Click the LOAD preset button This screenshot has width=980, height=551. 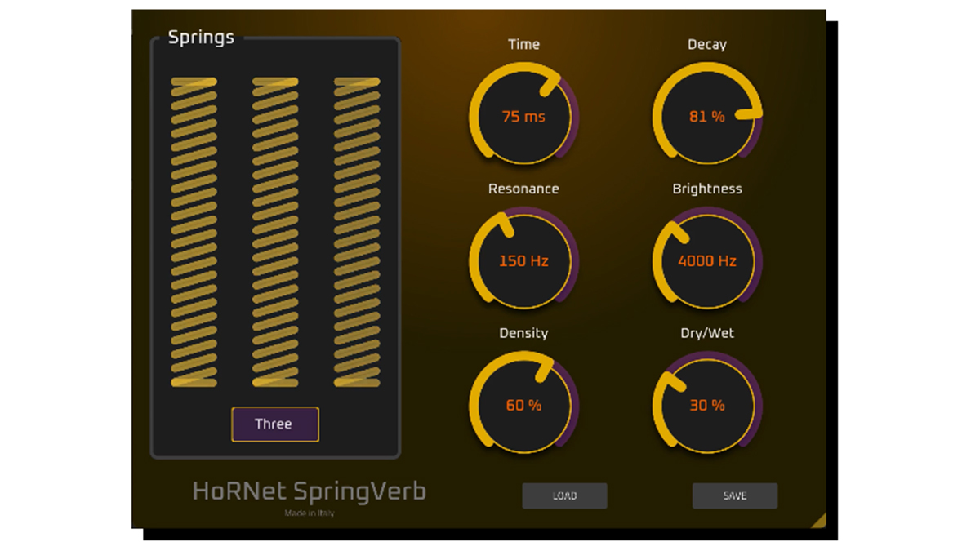click(x=564, y=495)
